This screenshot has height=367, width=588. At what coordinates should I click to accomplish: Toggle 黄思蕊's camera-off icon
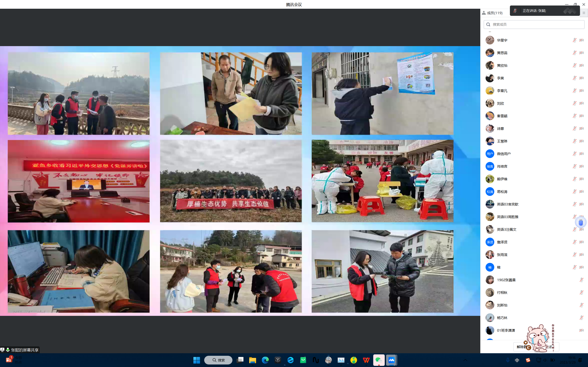click(581, 53)
